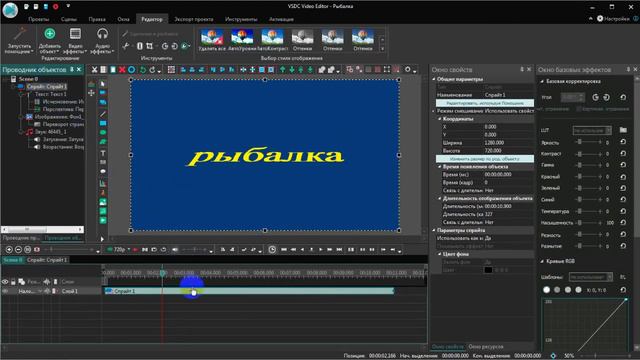Toggle the audio waveform icon for Слой 1
This screenshot has width=640, height=360.
click(x=47, y=291)
